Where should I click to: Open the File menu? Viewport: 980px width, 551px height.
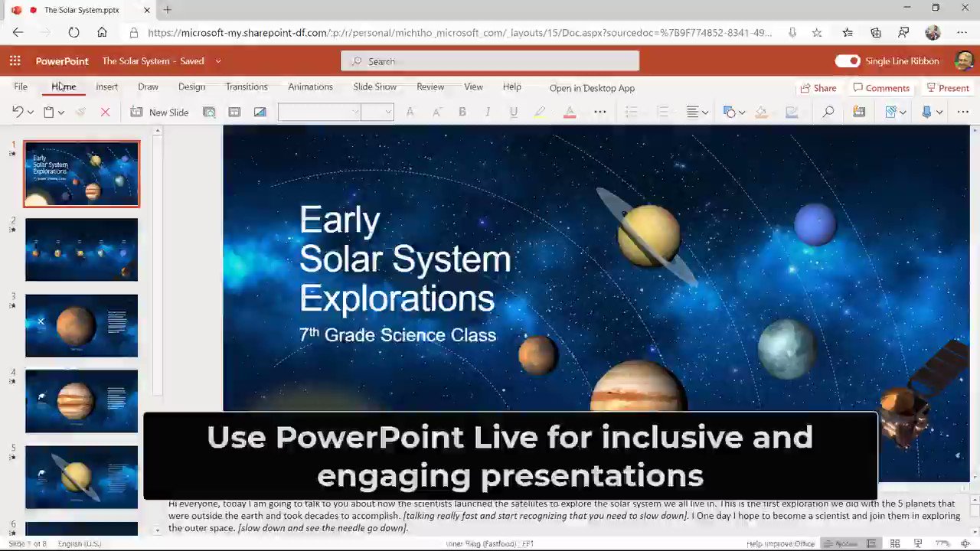21,87
